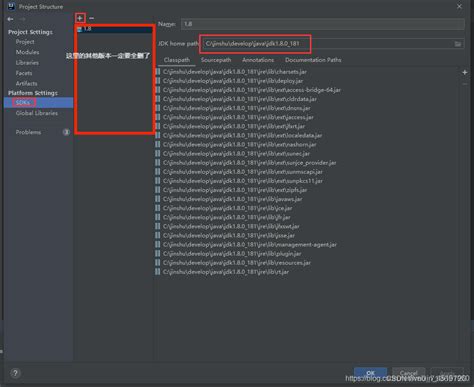
Task: Remove selected SDK with minus icon
Action: point(91,18)
